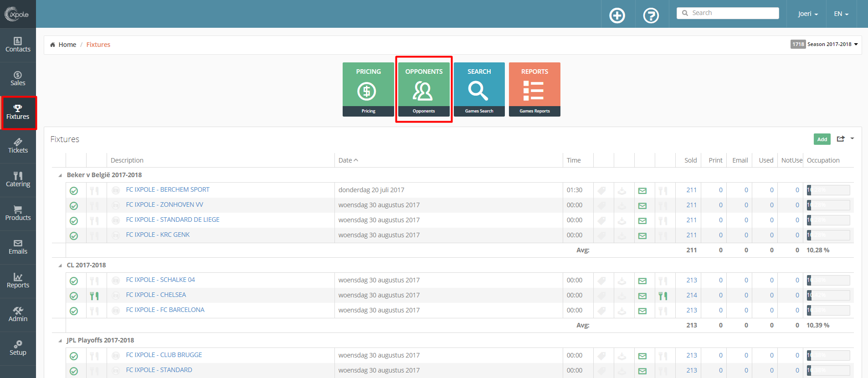Toggle green check status of KRC GENK fixture
Viewport: 868px width, 378px height.
click(74, 236)
